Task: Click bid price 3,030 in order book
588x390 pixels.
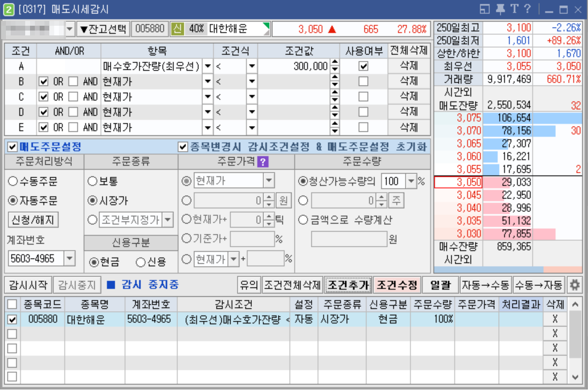Action: coord(468,233)
